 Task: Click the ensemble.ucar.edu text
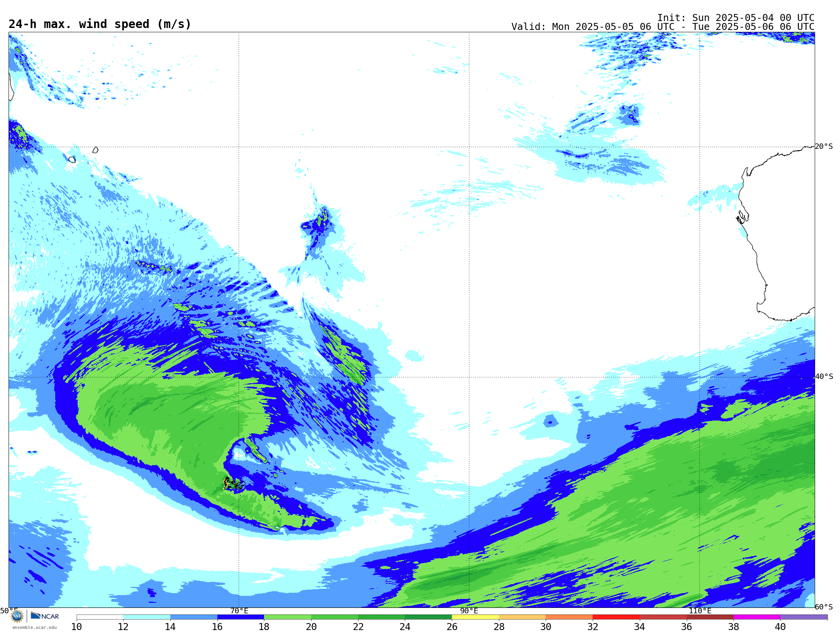[x=34, y=627]
